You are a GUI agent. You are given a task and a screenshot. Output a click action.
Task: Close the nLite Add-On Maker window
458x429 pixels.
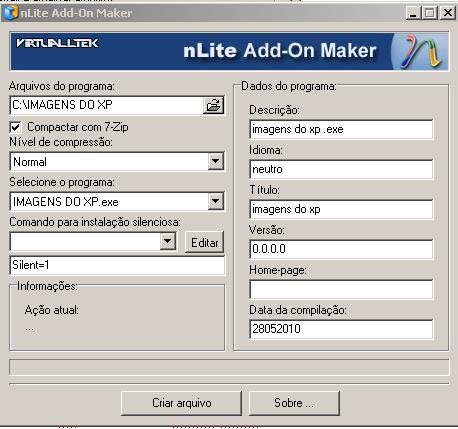(x=447, y=13)
